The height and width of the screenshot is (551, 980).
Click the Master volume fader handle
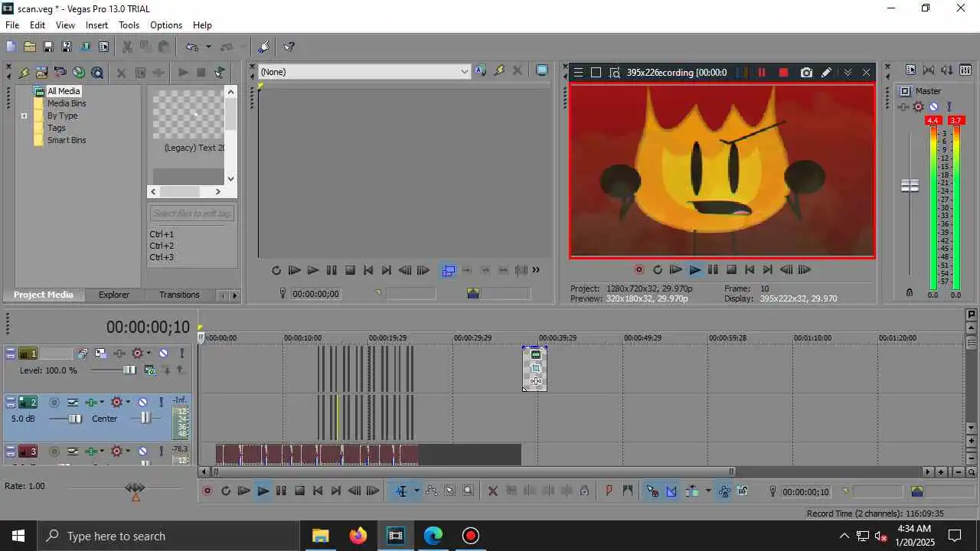point(910,186)
